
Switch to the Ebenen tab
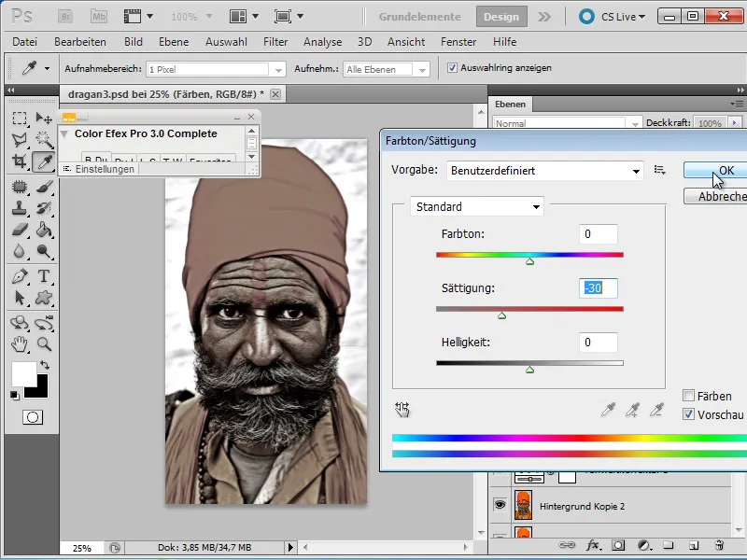(x=510, y=104)
